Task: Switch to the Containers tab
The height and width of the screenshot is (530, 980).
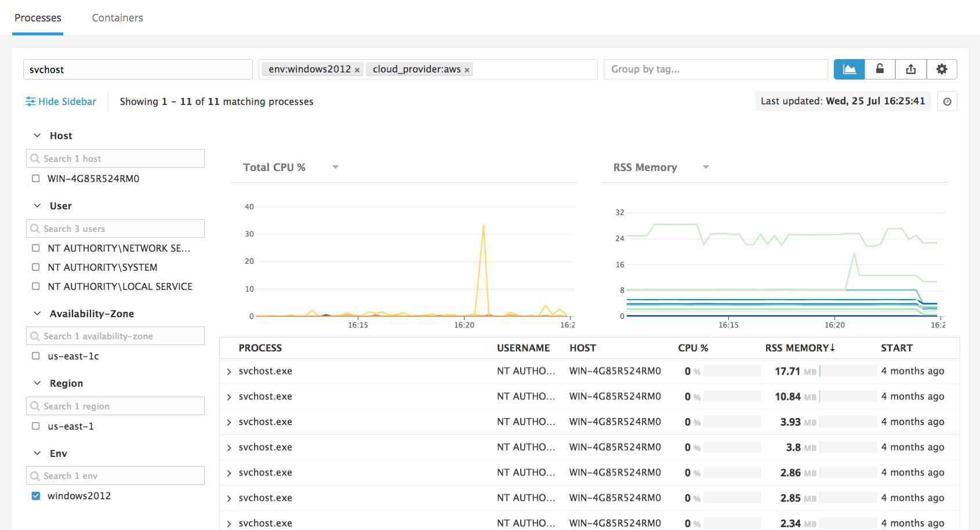Action: tap(117, 17)
